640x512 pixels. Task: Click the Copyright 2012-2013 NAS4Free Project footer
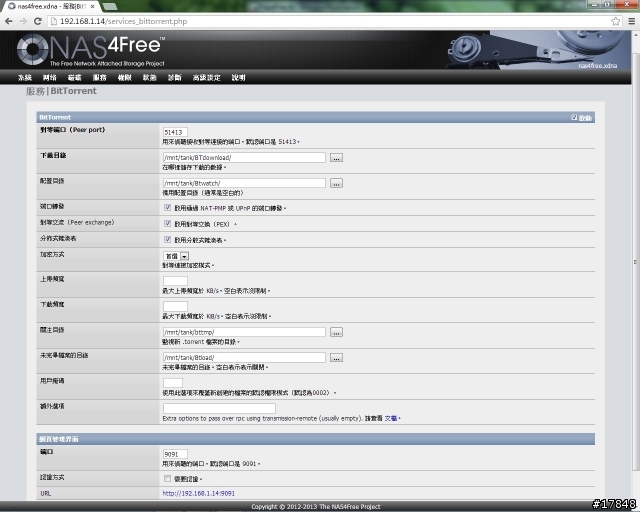(x=316, y=507)
